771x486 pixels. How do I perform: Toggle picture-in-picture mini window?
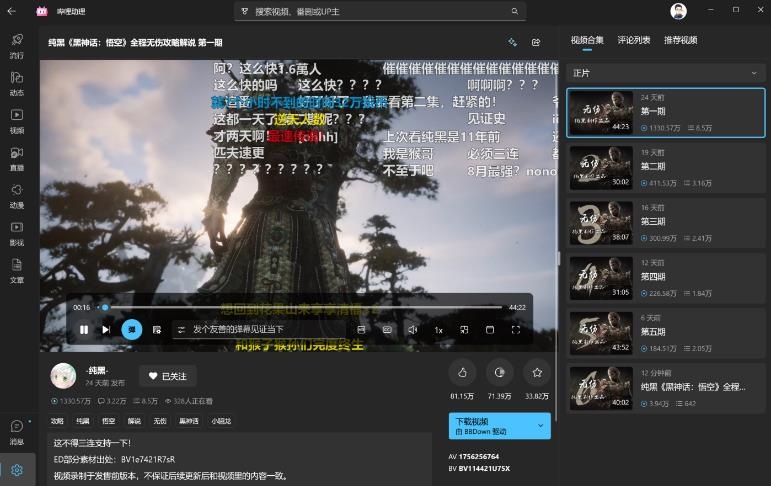pos(464,330)
